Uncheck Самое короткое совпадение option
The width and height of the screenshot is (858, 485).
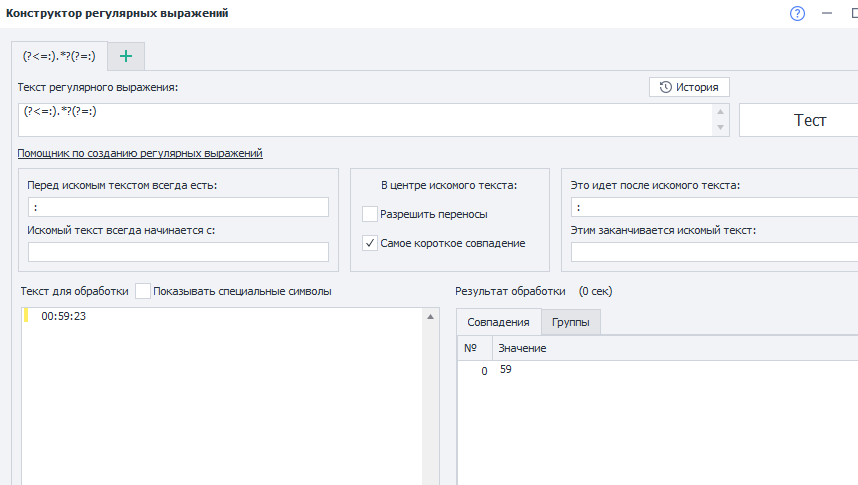(x=370, y=243)
